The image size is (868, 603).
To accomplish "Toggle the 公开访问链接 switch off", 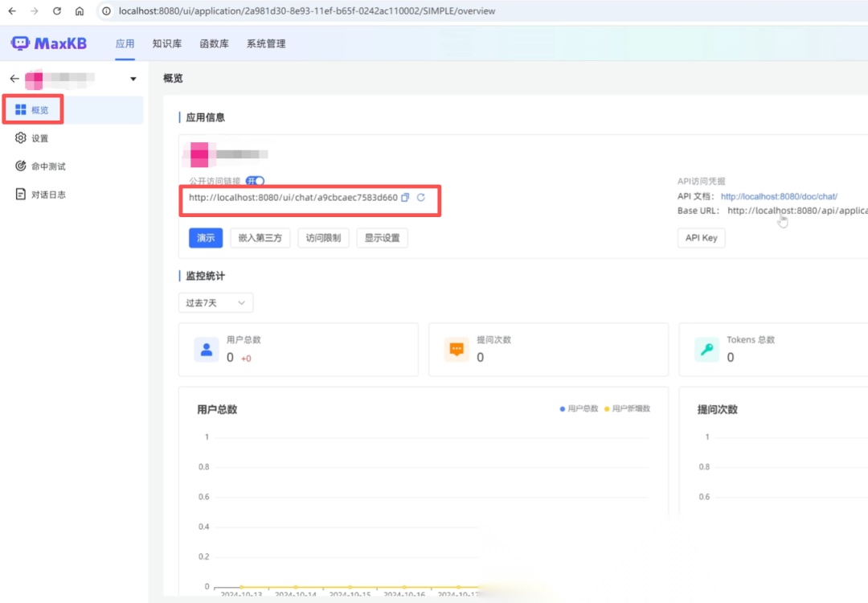I will click(256, 182).
